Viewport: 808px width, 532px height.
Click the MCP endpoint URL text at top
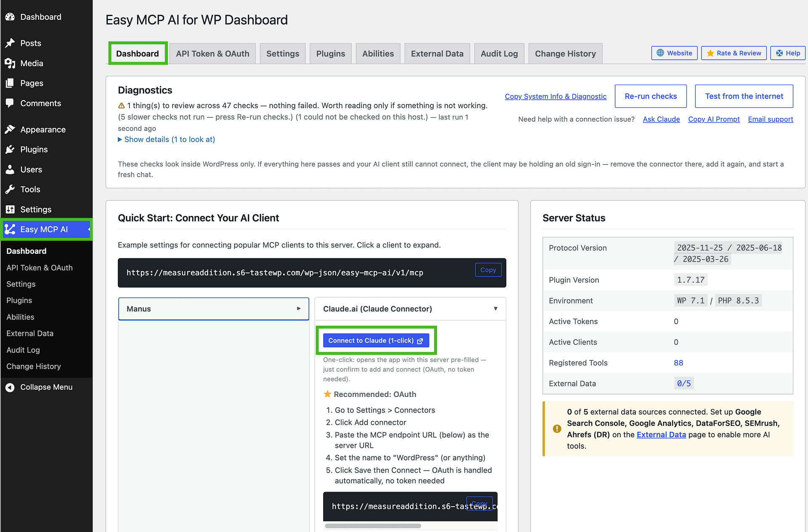pos(275,273)
